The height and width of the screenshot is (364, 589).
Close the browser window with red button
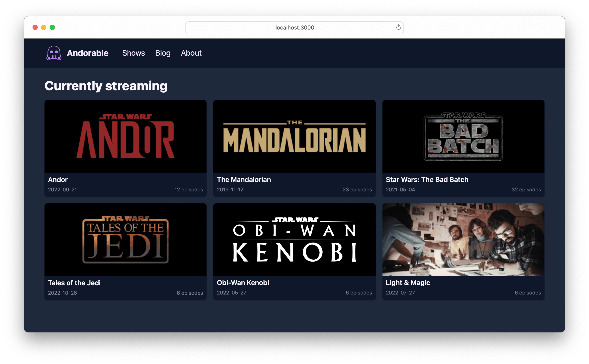click(35, 27)
